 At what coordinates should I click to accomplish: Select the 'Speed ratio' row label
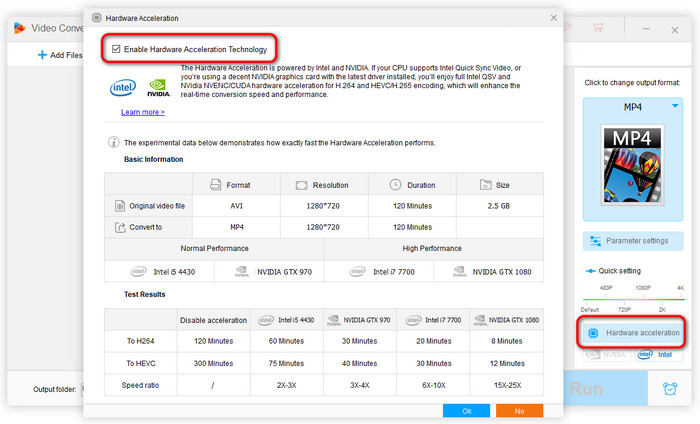[140, 385]
